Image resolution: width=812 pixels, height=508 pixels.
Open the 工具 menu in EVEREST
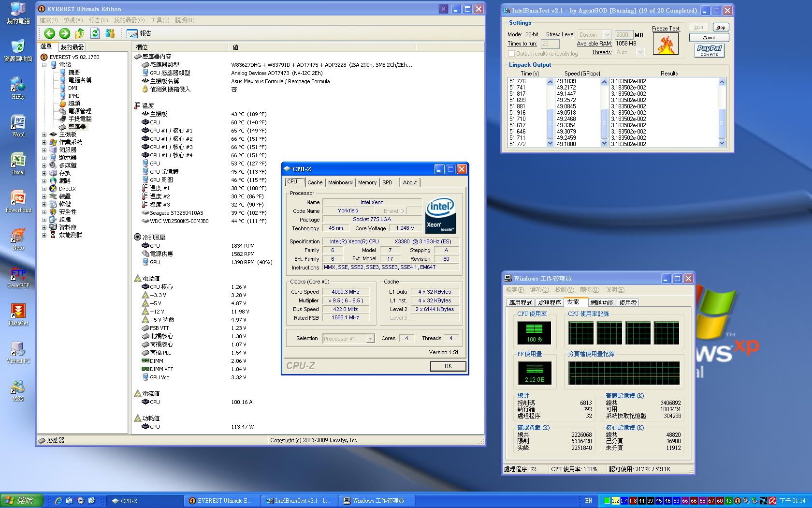(x=159, y=20)
